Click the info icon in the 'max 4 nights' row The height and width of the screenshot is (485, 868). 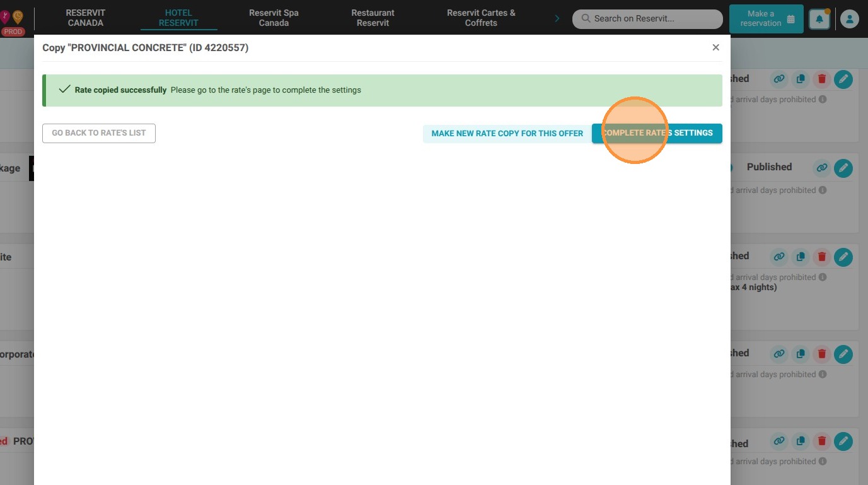click(x=823, y=278)
